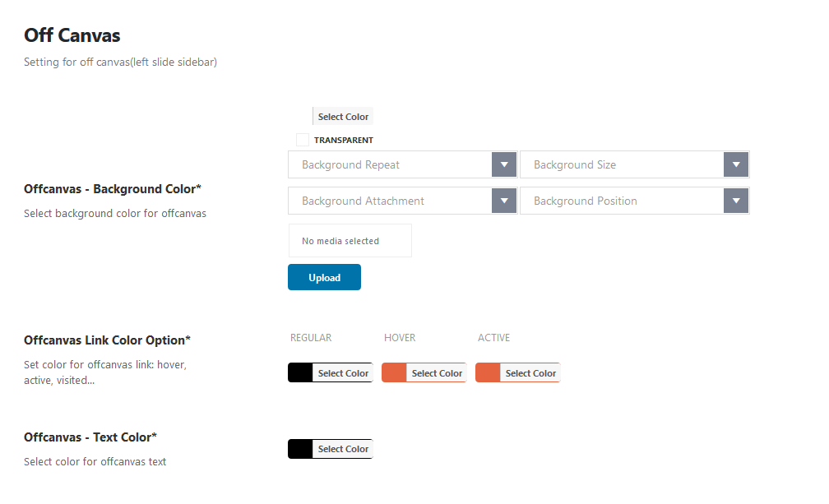Open Select Color for Offcanvas text
The image size is (829, 504).
pos(343,448)
